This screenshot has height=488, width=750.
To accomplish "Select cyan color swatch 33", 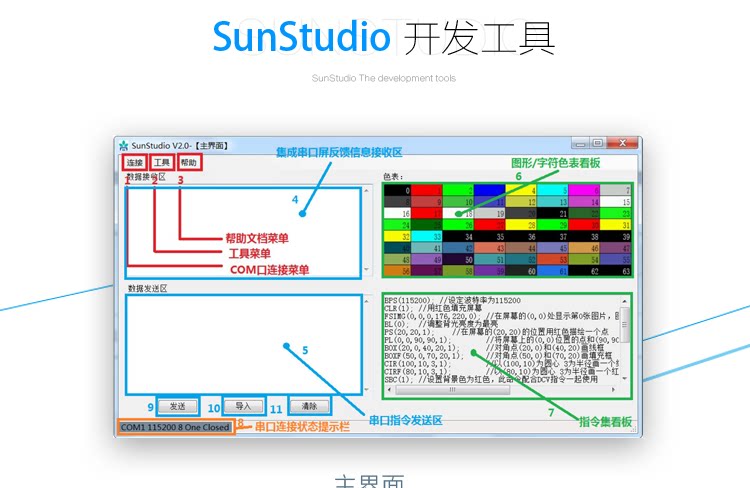I will (428, 236).
